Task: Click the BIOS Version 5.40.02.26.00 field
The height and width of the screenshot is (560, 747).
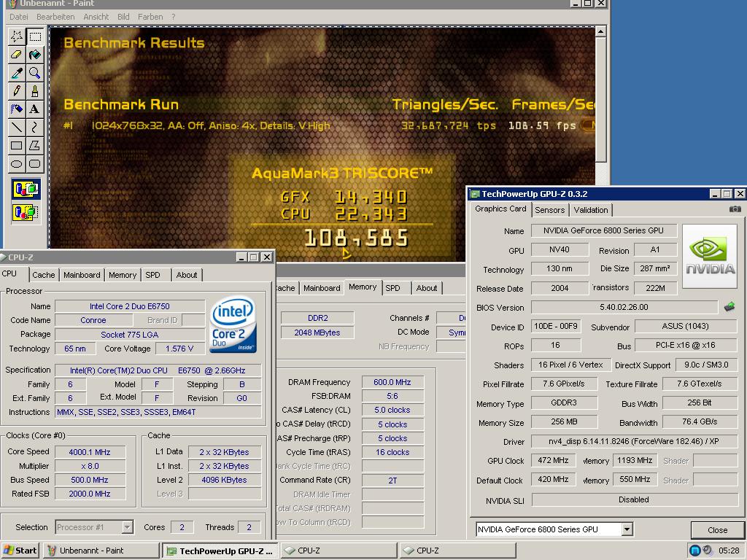Action: tap(624, 307)
